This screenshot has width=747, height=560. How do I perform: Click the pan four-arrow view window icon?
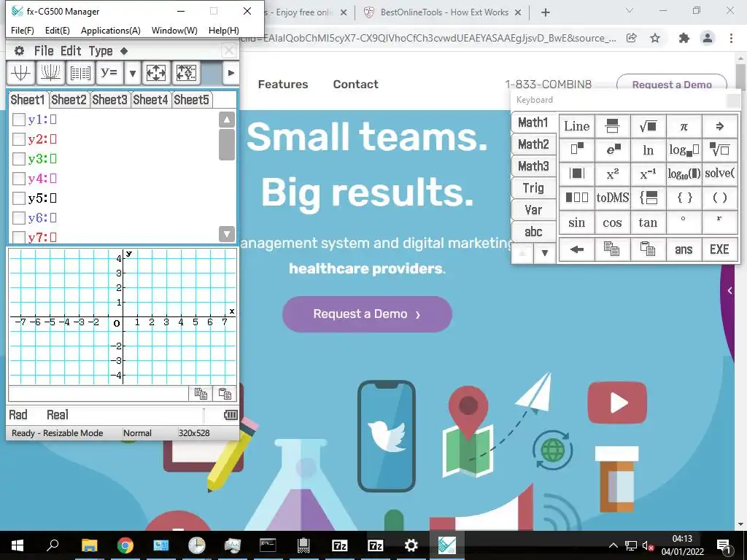[x=156, y=73]
